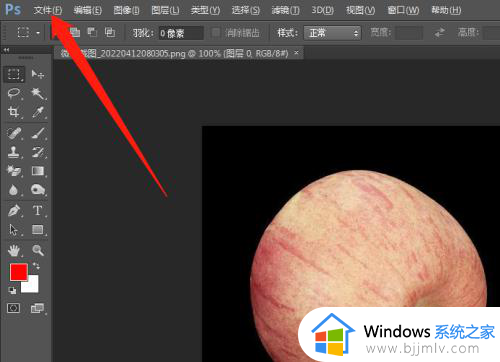Toggle Quick Mask mode
The width and height of the screenshot is (500, 362).
(13, 308)
